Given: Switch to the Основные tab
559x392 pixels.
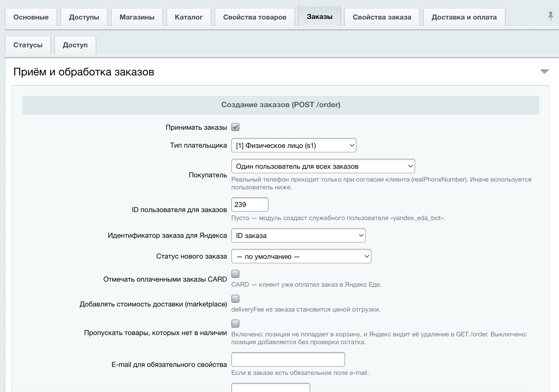Looking at the screenshot, I should 31,17.
